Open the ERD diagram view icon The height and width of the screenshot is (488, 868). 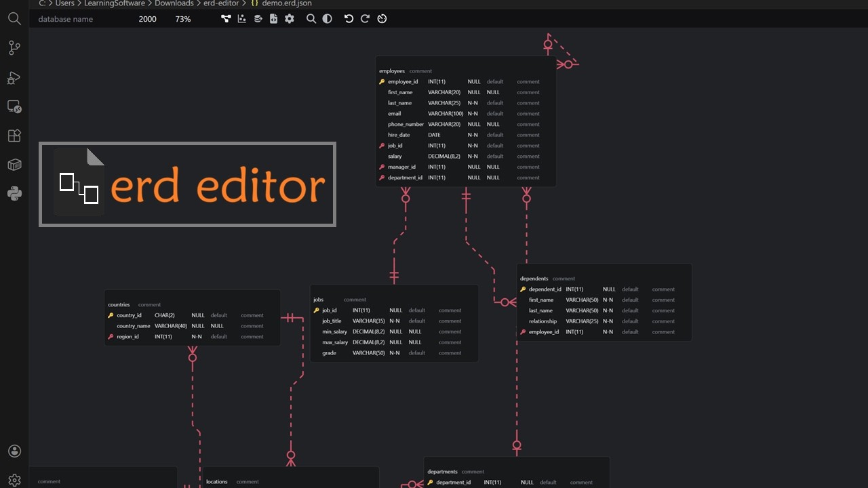[226, 19]
